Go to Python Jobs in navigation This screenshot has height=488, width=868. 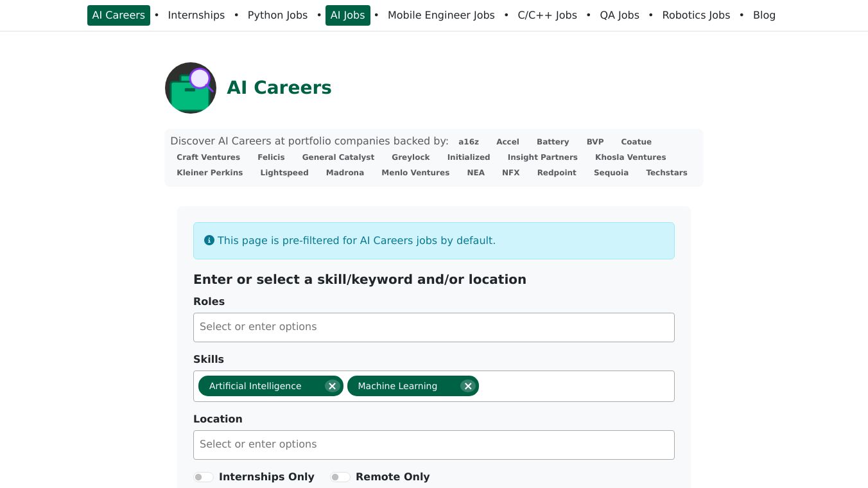coord(277,15)
